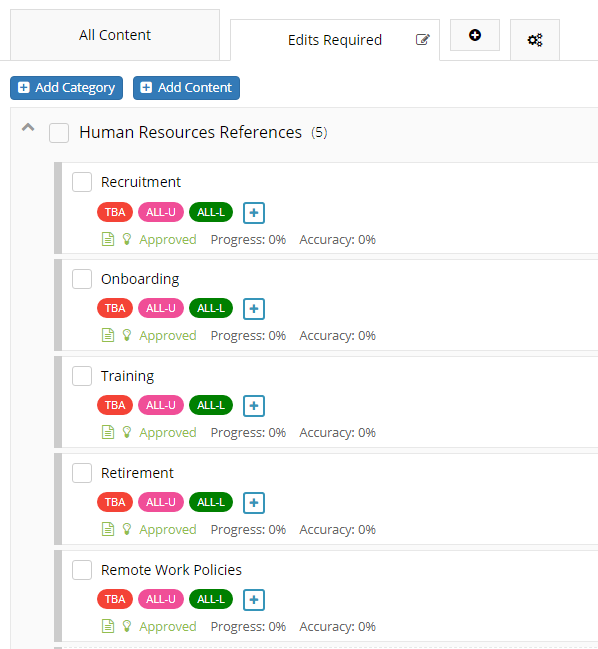
Task: Click the Add Content button
Action: [x=186, y=88]
